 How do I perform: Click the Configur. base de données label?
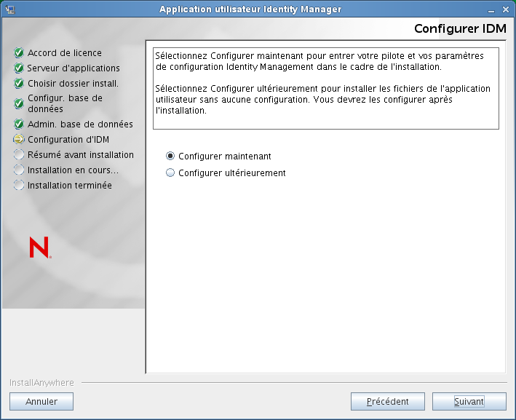point(66,103)
